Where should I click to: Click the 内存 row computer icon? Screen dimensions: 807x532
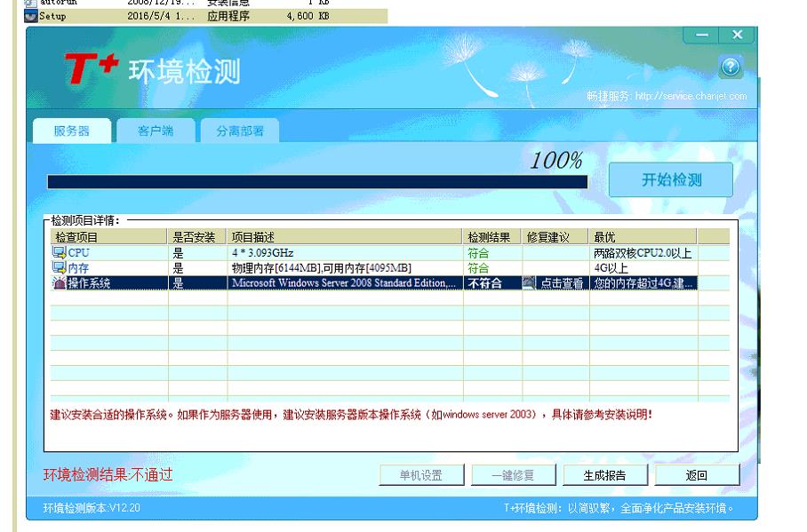[60, 267]
